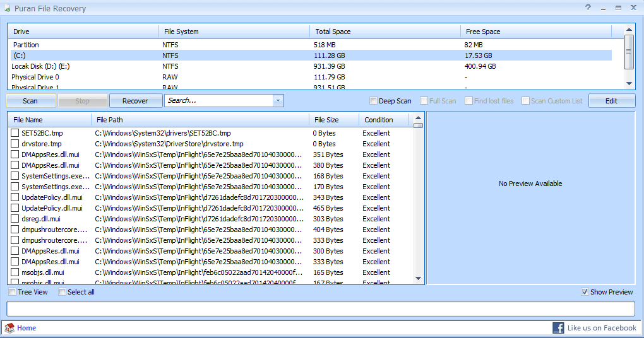The height and width of the screenshot is (338, 644).
Task: Sort files by the File Name header
Action: pos(50,120)
